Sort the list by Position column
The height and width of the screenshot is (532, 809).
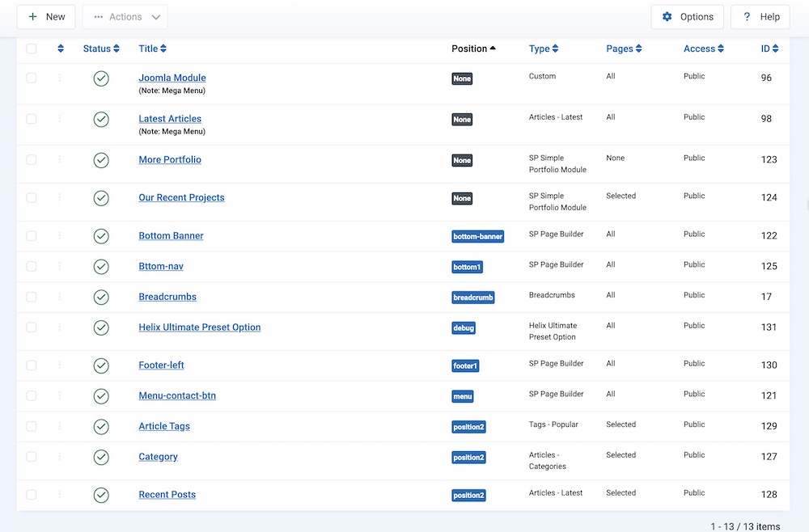point(473,49)
